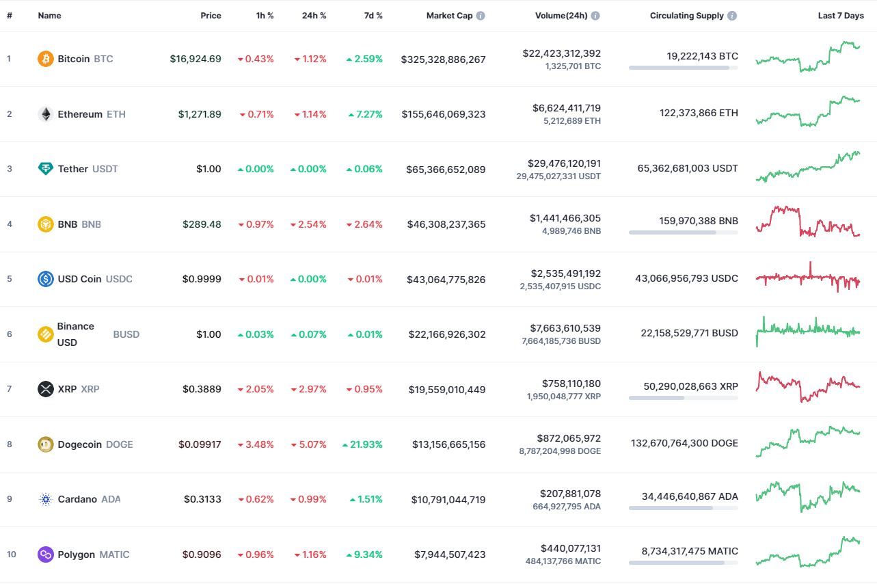Open the USD Coin name link
The width and height of the screenshot is (877, 588).
[x=79, y=279]
